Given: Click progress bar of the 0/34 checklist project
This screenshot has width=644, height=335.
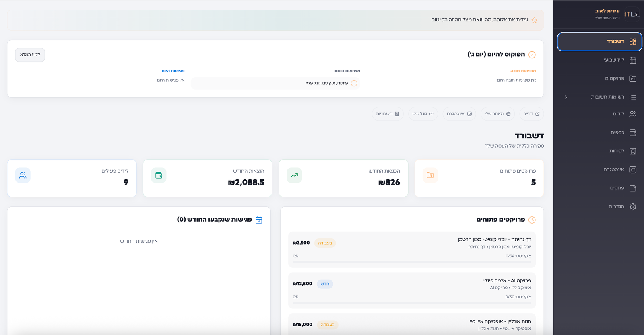Looking at the screenshot, I should 412,262.
